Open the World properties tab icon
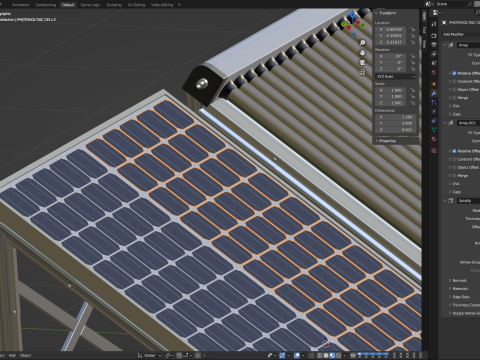The height and width of the screenshot is (360, 480). [x=434, y=72]
